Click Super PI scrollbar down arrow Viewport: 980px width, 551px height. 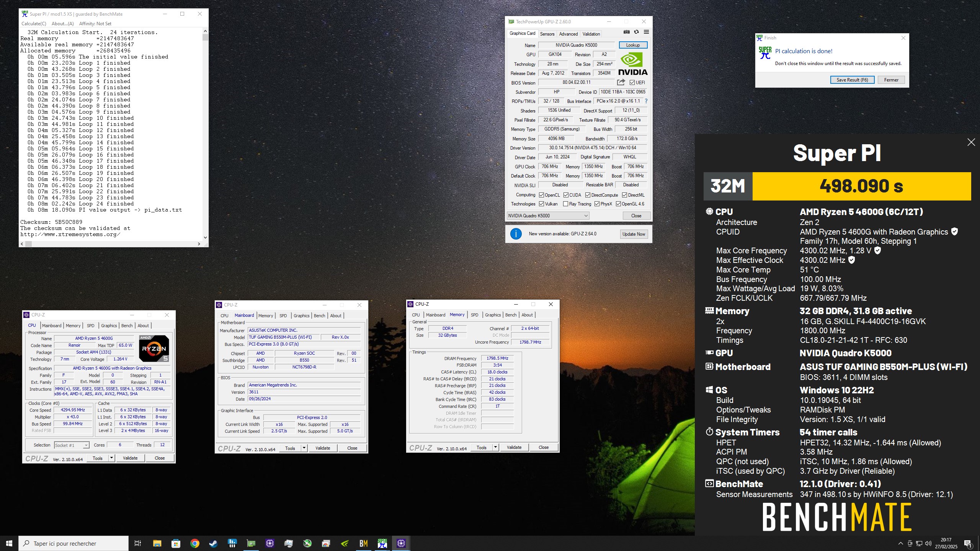205,238
